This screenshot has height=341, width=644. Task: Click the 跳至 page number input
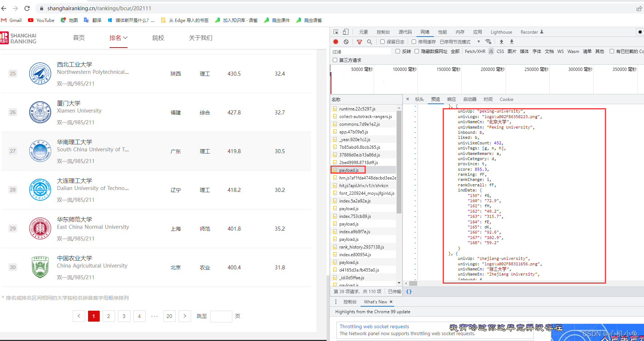tap(221, 316)
